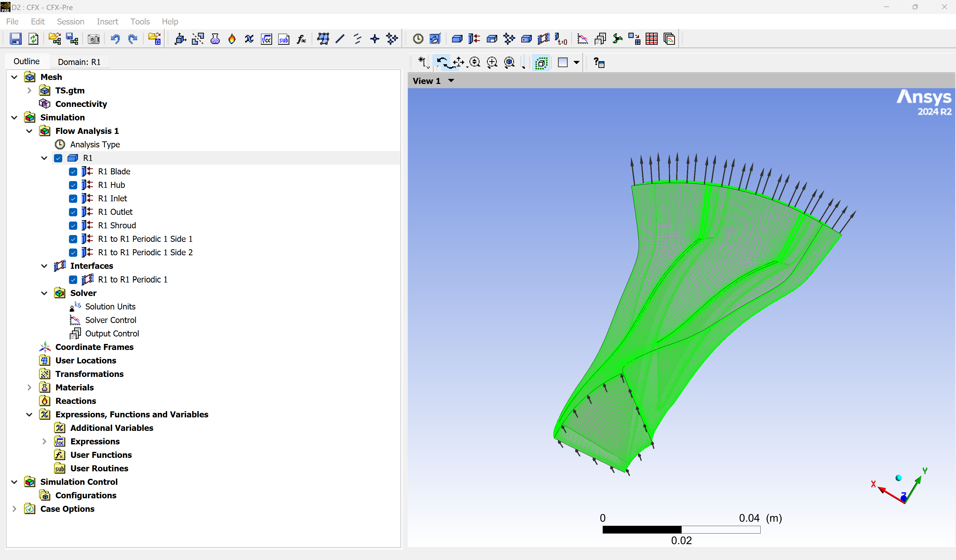Collapse the Flow Analysis 1 node
Image resolution: width=956 pixels, height=560 pixels.
[29, 131]
